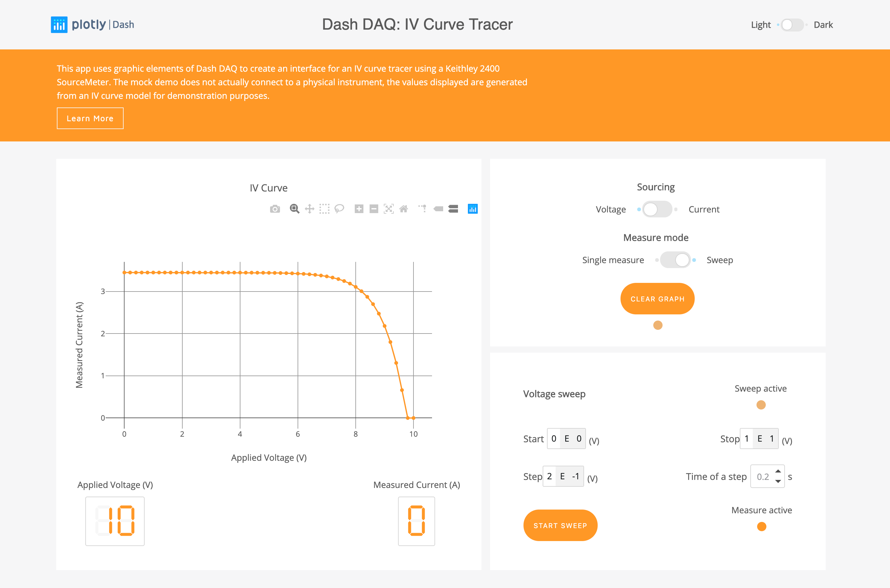Click the 'Applied Voltage (V)' x-axis title
This screenshot has height=588, width=890.
coord(269,457)
